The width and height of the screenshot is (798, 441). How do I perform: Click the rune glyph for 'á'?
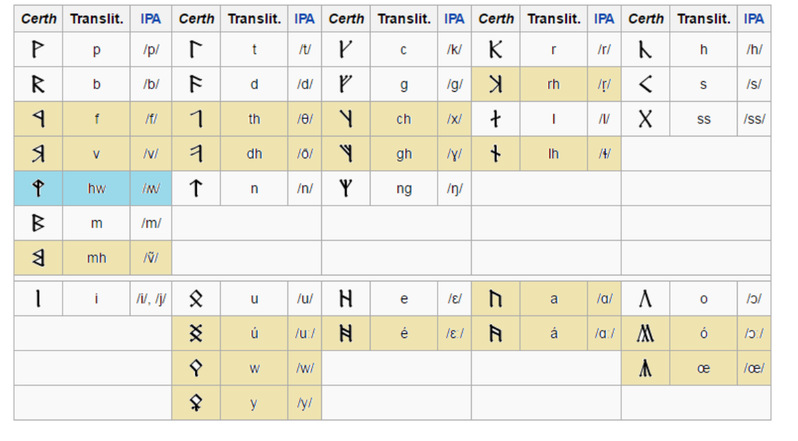pyautogui.click(x=495, y=333)
